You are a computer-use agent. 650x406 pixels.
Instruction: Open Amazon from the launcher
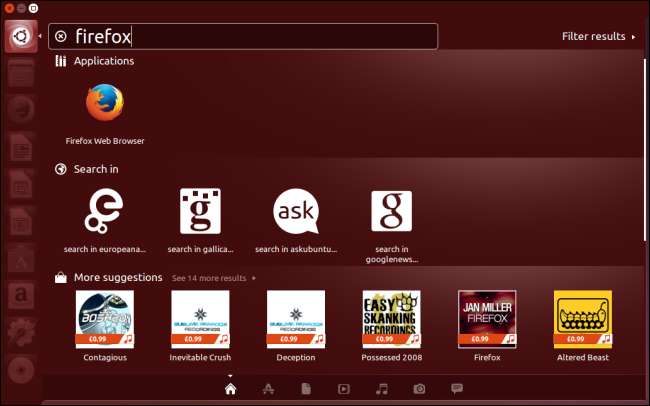click(x=21, y=295)
